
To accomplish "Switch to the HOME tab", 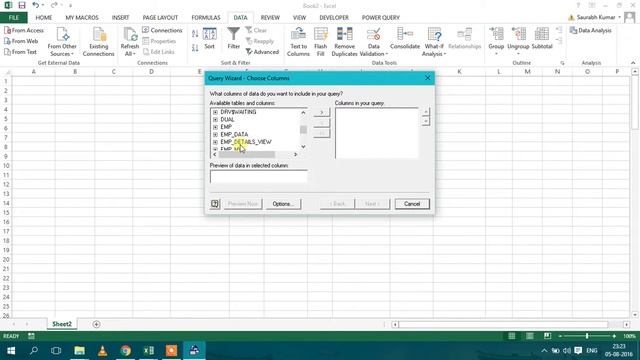I will click(44, 18).
